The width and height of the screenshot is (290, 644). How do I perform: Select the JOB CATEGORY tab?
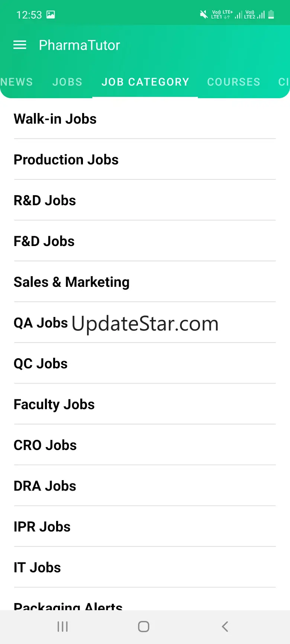click(x=145, y=82)
